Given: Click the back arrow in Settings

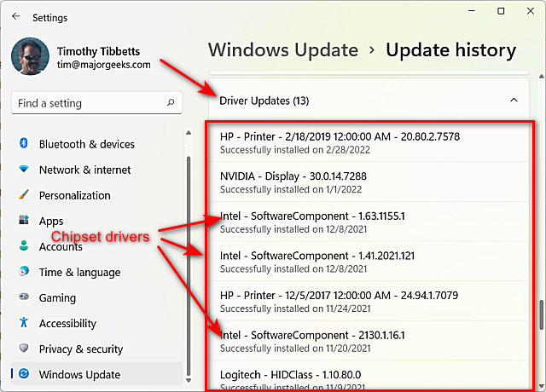Looking at the screenshot, I should 15,15.
